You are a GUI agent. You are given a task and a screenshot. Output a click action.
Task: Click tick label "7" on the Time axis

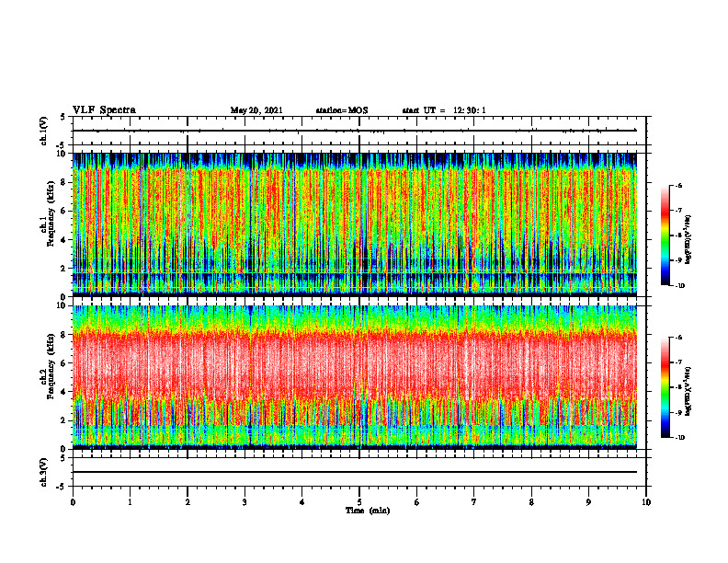click(x=474, y=502)
